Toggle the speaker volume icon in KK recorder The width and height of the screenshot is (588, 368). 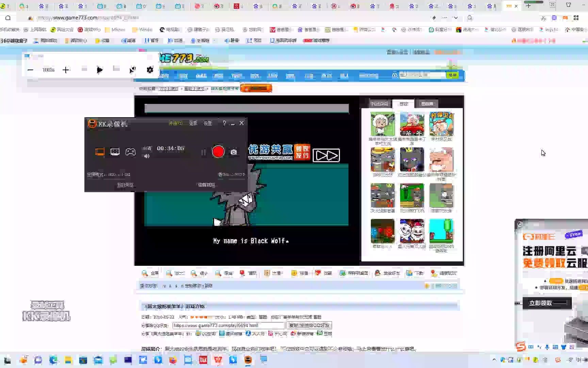pos(147,156)
